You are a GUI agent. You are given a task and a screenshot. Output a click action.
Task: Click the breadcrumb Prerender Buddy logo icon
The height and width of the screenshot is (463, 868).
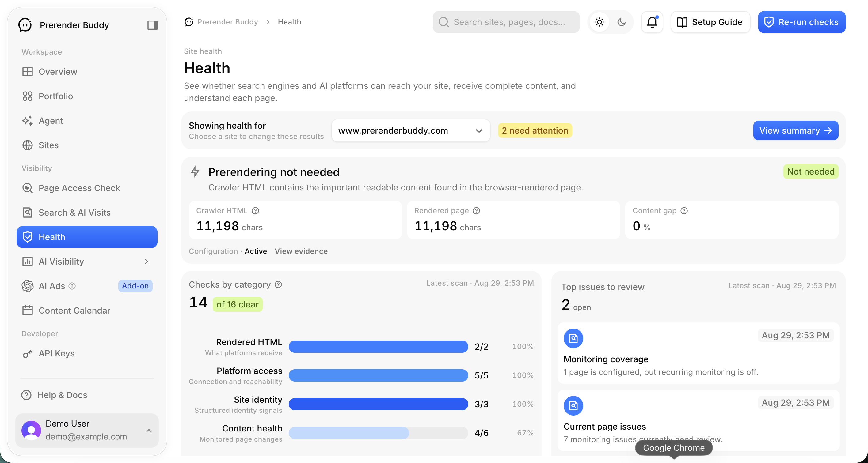189,22
